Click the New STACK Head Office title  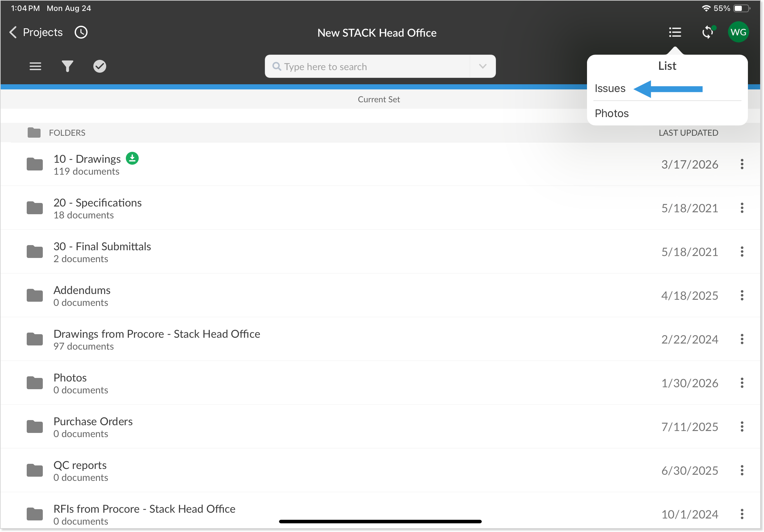pyautogui.click(x=377, y=33)
